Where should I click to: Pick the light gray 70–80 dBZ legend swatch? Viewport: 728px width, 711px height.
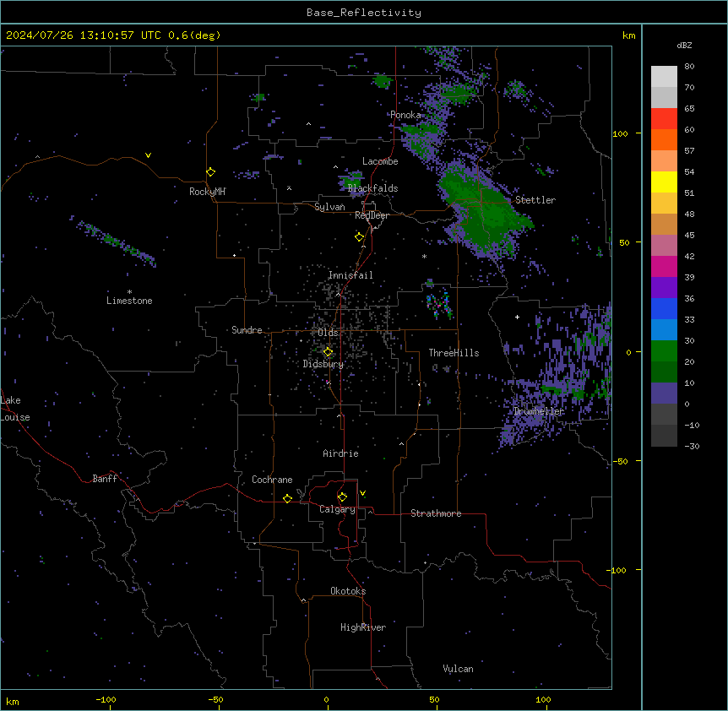tap(664, 77)
